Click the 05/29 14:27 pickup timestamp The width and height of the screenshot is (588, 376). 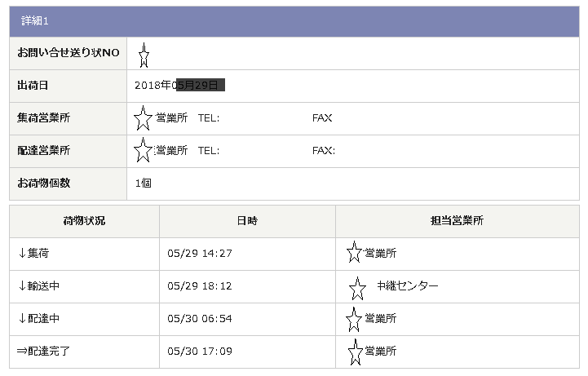point(200,254)
